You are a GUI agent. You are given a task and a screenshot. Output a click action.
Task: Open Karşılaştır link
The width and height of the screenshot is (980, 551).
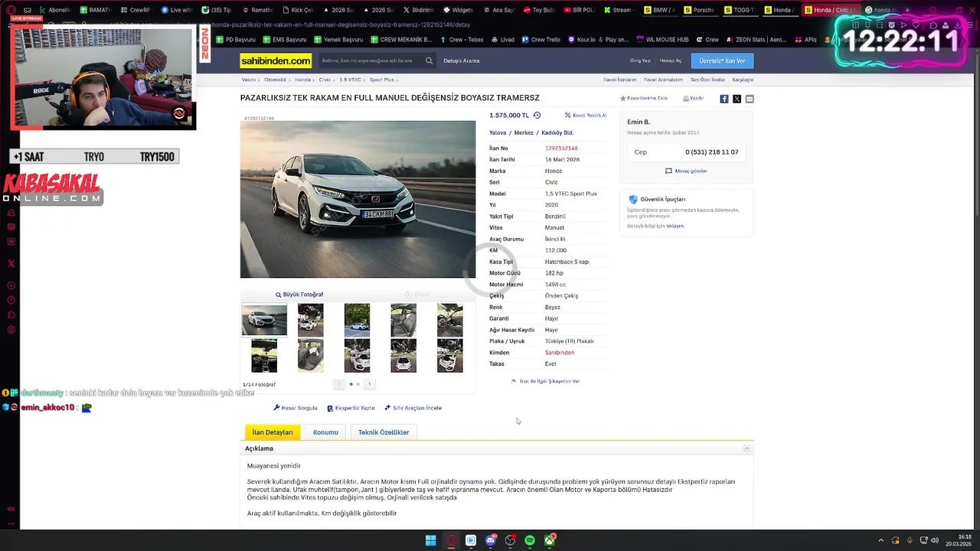tap(743, 80)
